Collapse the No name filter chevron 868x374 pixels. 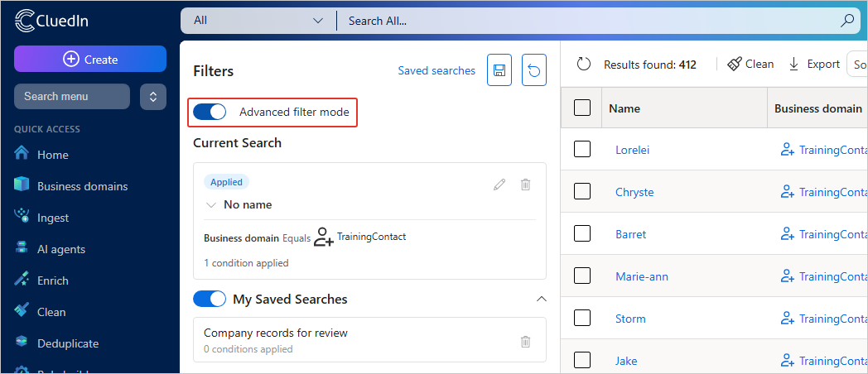(210, 205)
